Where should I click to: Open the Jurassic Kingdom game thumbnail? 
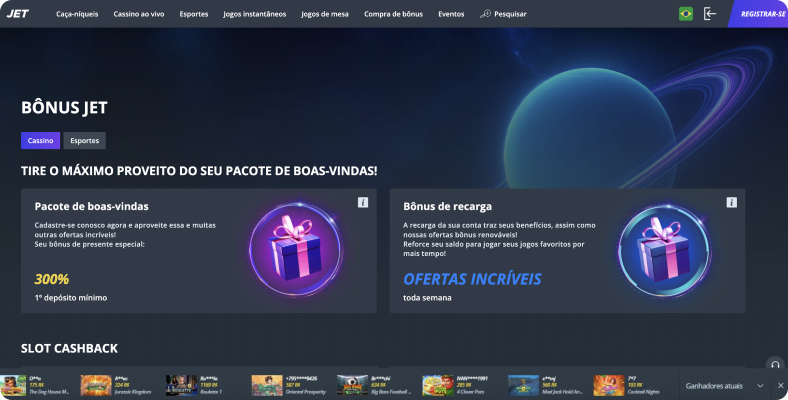click(x=96, y=385)
